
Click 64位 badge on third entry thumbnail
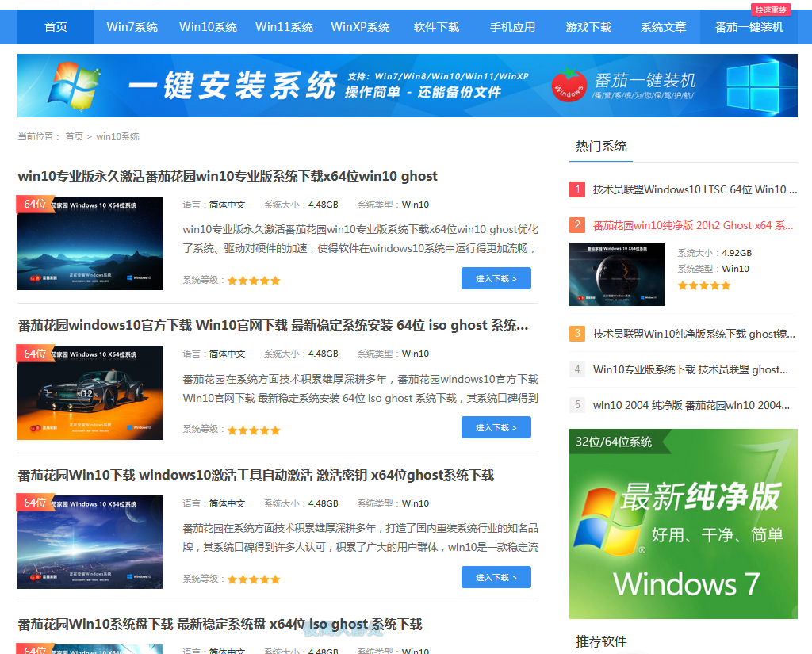(35, 503)
